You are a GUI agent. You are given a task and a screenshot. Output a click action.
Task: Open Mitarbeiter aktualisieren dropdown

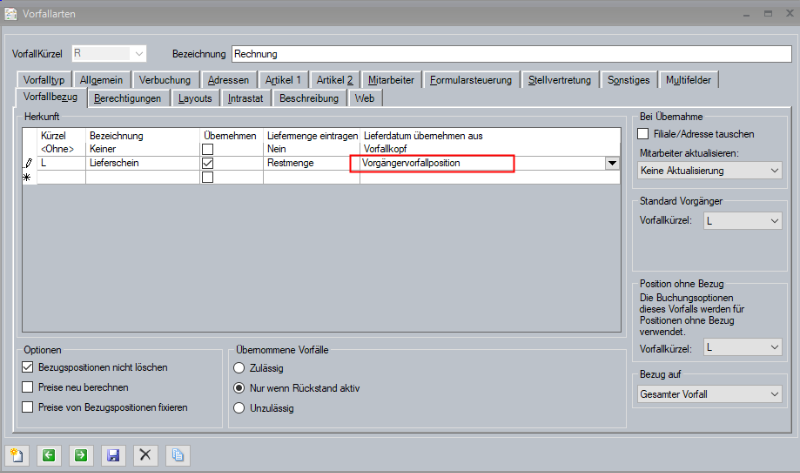[x=709, y=171]
